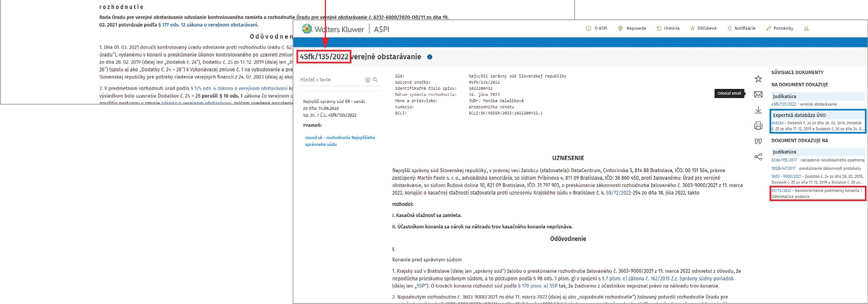Screen dimensions: 868x304
Task: Open the História menu item
Action: (x=668, y=28)
